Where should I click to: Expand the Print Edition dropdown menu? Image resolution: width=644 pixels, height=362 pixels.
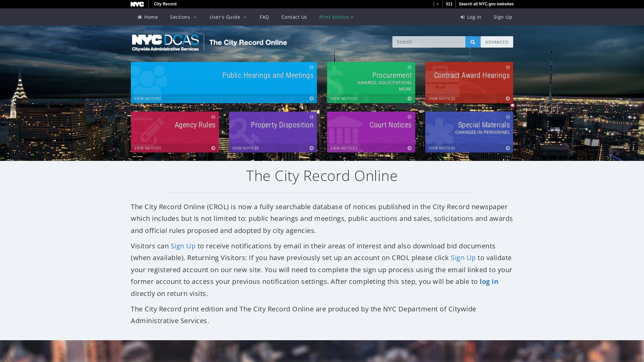click(336, 17)
